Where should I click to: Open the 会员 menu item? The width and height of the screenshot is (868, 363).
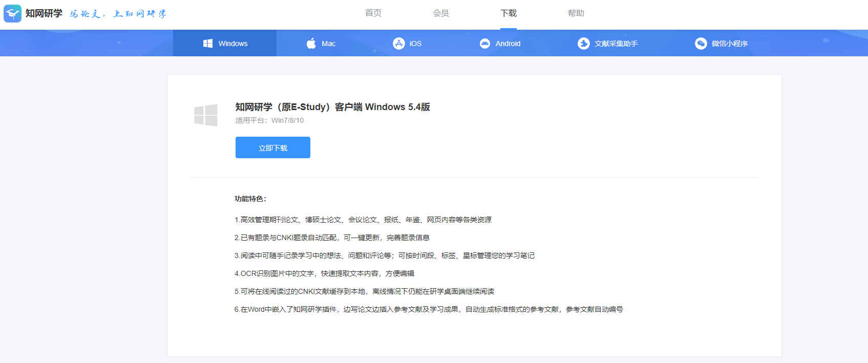pyautogui.click(x=441, y=13)
